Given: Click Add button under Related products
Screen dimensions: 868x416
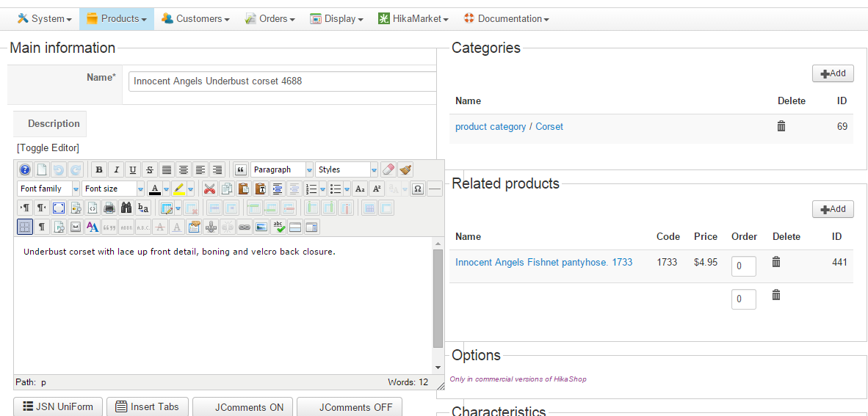Looking at the screenshot, I should (833, 209).
